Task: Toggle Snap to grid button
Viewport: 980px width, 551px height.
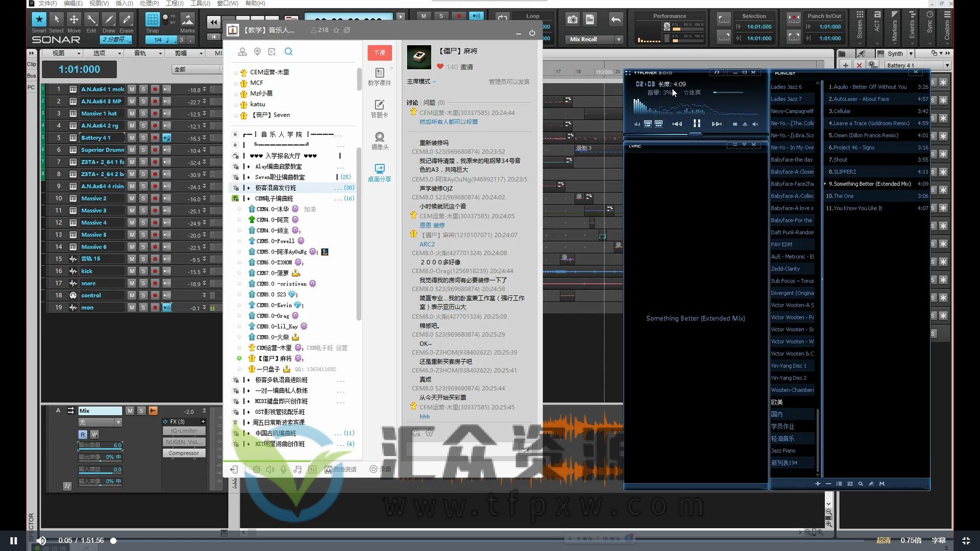Action: [x=152, y=19]
